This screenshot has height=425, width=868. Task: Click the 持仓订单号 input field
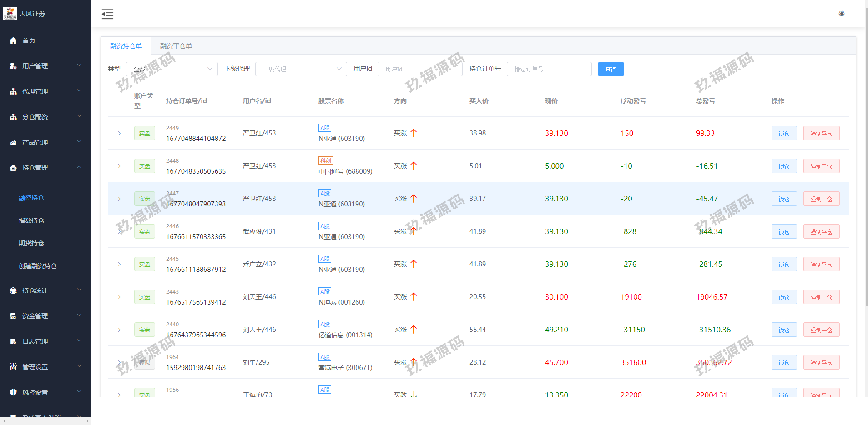pyautogui.click(x=549, y=69)
